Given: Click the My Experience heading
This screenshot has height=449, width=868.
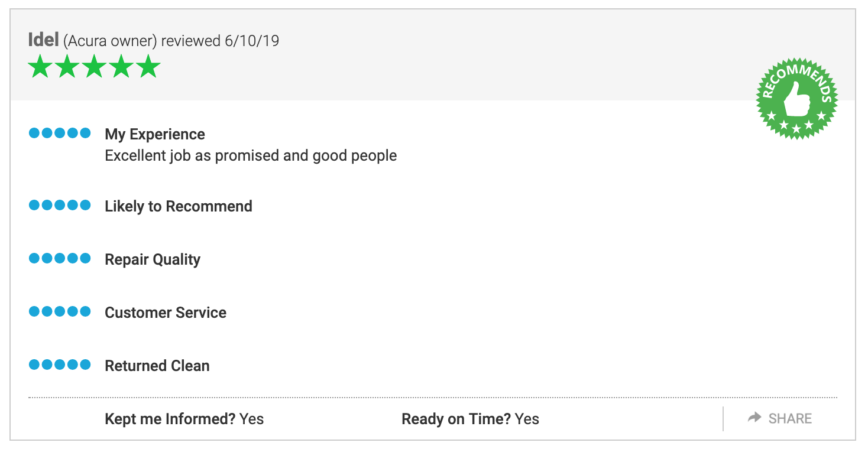Looking at the screenshot, I should 155,134.
